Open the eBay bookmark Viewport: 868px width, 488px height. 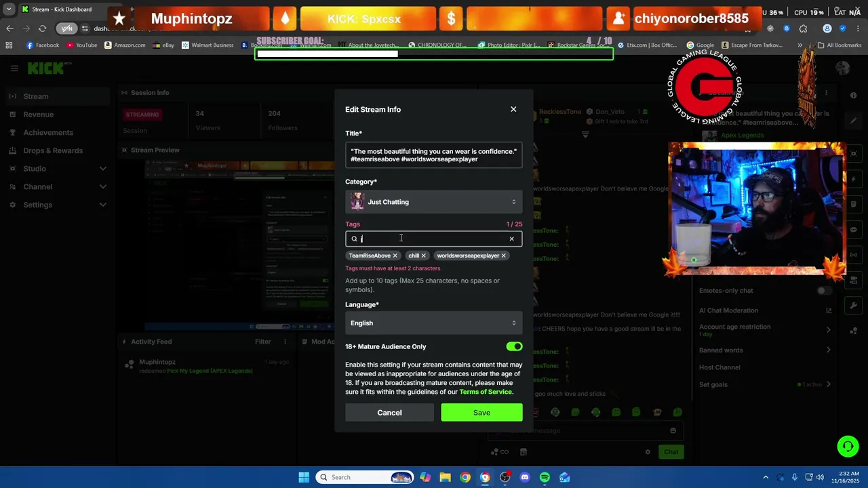point(163,45)
